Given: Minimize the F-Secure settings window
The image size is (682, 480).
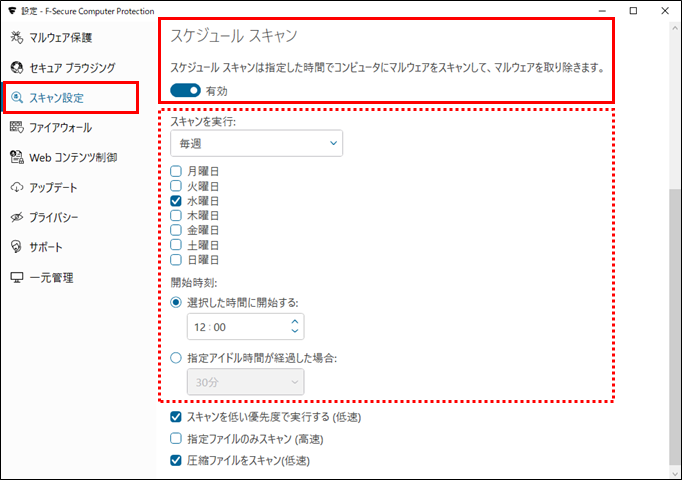Looking at the screenshot, I should 602,11.
